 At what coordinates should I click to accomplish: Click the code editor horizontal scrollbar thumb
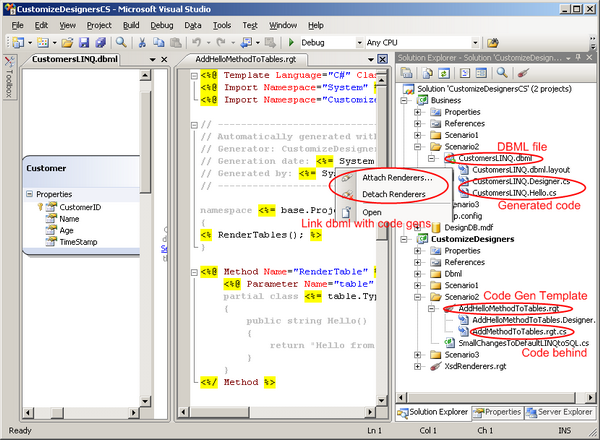[219, 412]
